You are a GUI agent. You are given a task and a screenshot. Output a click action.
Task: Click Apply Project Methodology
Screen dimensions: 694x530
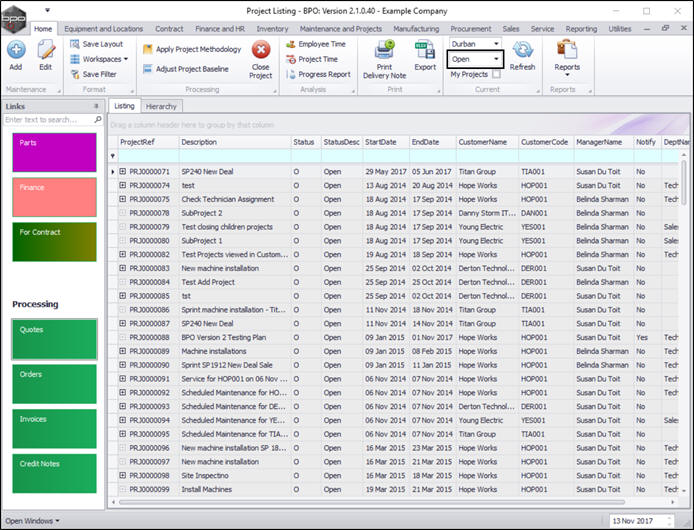pos(192,49)
